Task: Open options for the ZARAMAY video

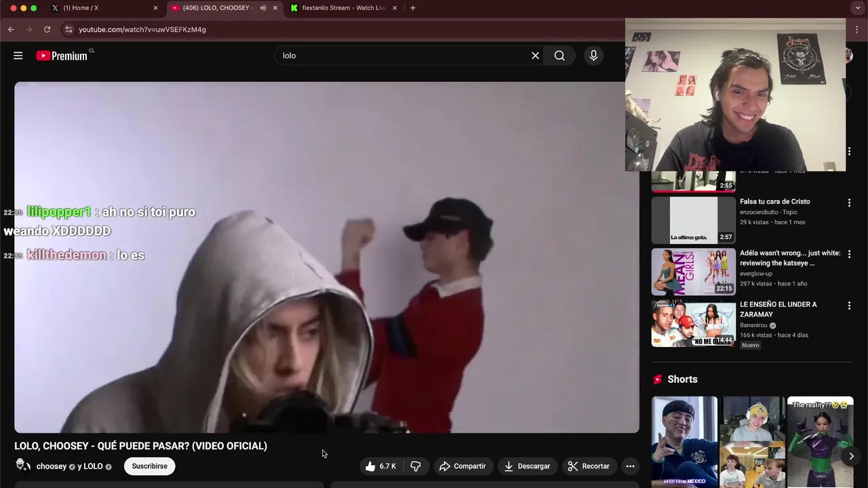Action: pos(849,306)
